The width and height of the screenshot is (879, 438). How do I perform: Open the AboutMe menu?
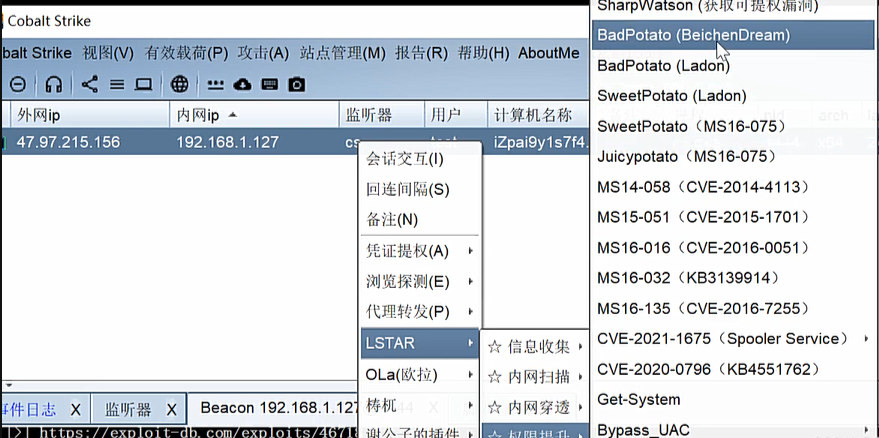pyautogui.click(x=549, y=53)
